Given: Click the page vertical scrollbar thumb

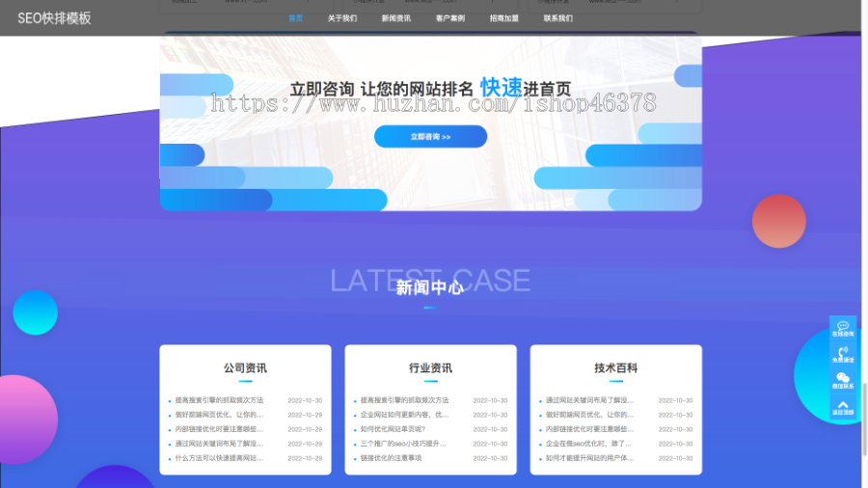Looking at the screenshot, I should [x=864, y=418].
